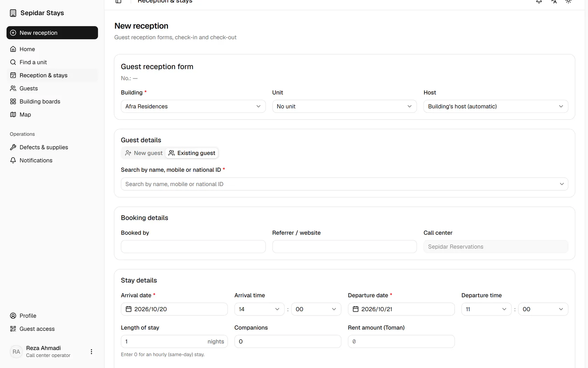588x368 pixels.
Task: Expand the Unit dropdown showing No unit
Action: [344, 106]
